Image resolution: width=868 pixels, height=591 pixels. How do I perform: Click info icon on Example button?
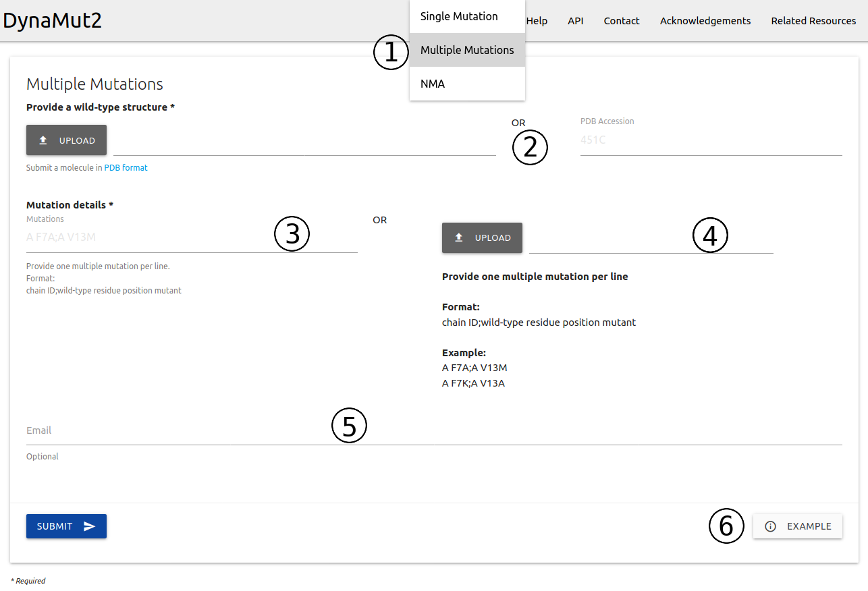point(771,526)
